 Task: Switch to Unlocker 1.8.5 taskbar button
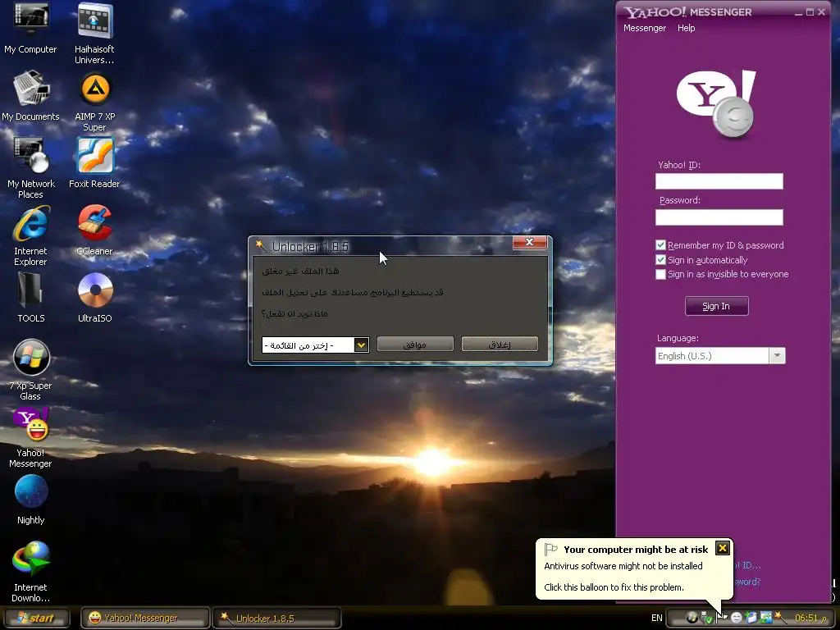277,618
